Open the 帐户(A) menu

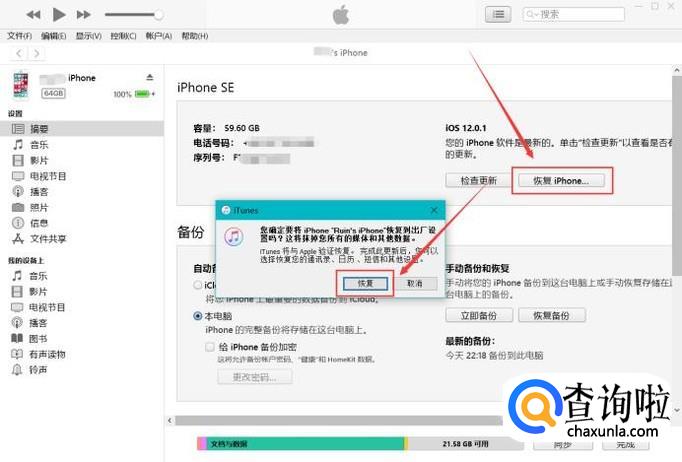click(158, 36)
